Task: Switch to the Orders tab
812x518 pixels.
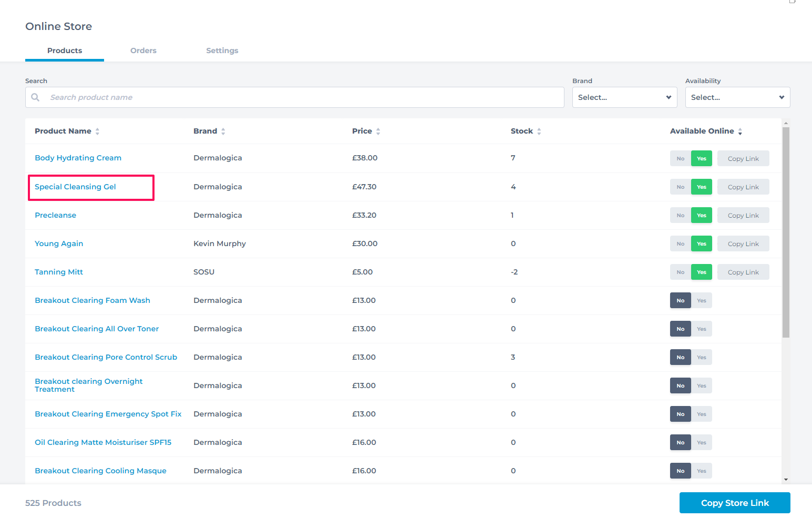Action: tap(143, 50)
